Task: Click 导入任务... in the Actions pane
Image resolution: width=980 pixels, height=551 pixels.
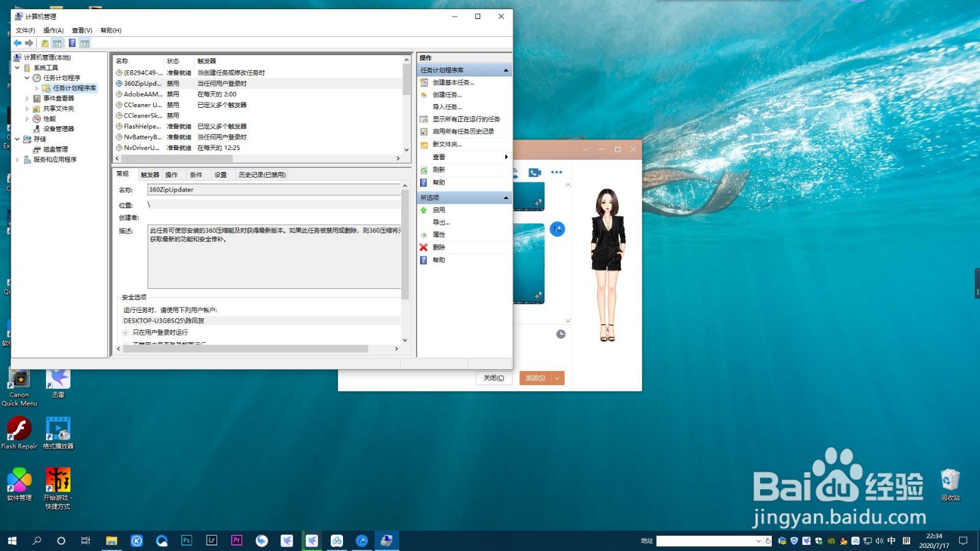Action: (x=447, y=107)
